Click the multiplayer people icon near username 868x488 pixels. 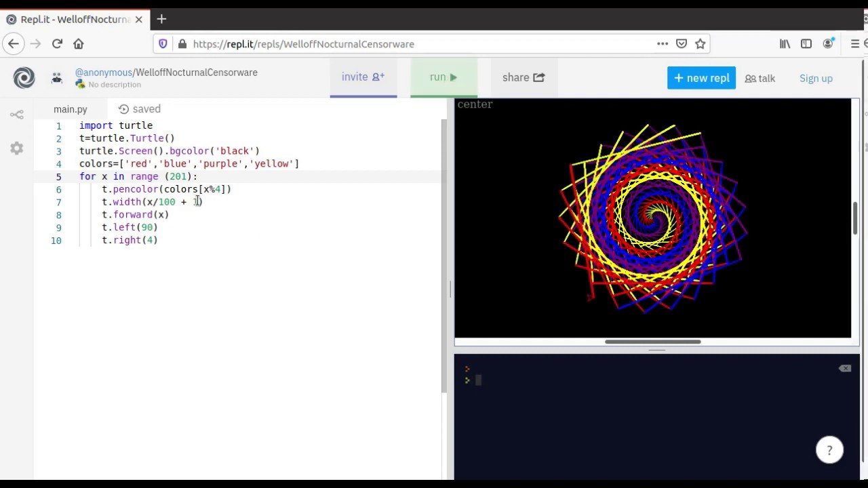click(x=57, y=78)
